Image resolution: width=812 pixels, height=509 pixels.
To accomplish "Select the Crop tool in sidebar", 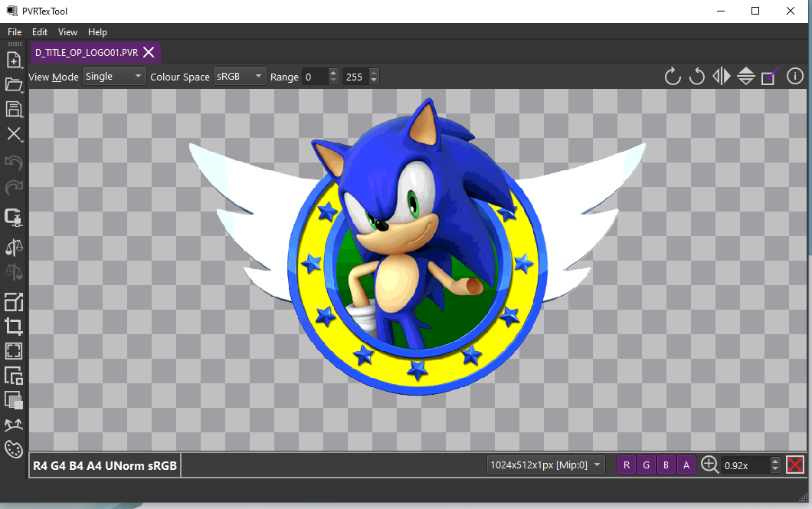I will [x=14, y=327].
